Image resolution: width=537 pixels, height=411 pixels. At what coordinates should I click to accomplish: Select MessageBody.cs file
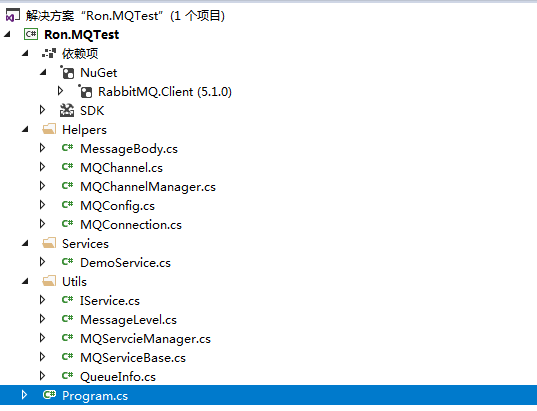(129, 149)
